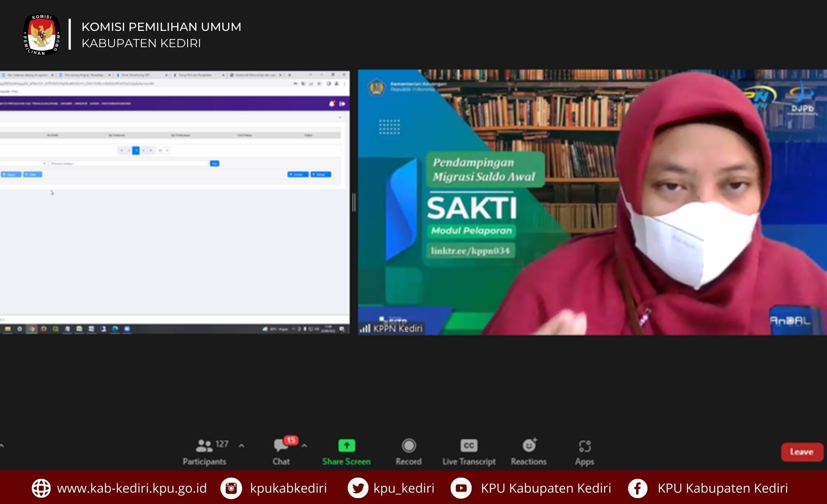Start recording with the Record button

(409, 452)
